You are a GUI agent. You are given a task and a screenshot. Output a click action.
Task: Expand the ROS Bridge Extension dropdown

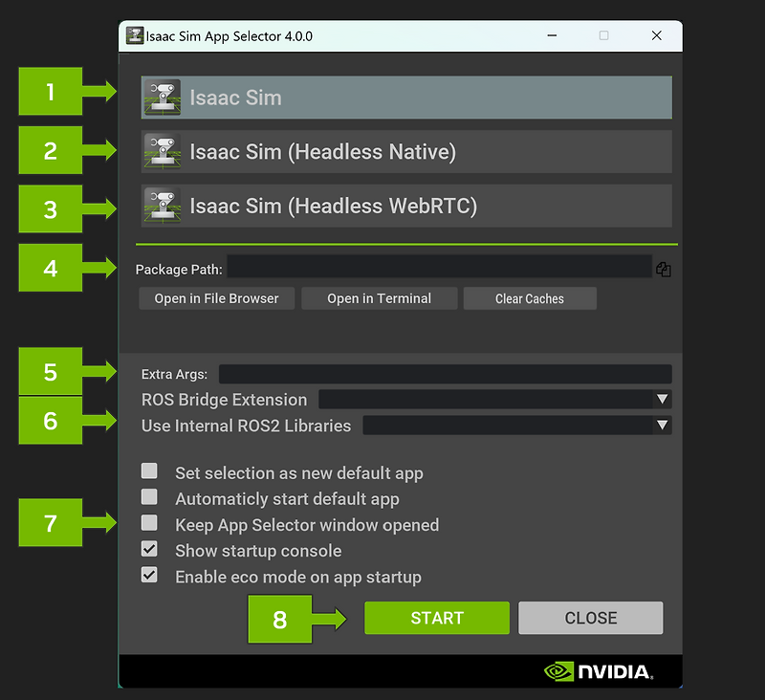[495, 399]
